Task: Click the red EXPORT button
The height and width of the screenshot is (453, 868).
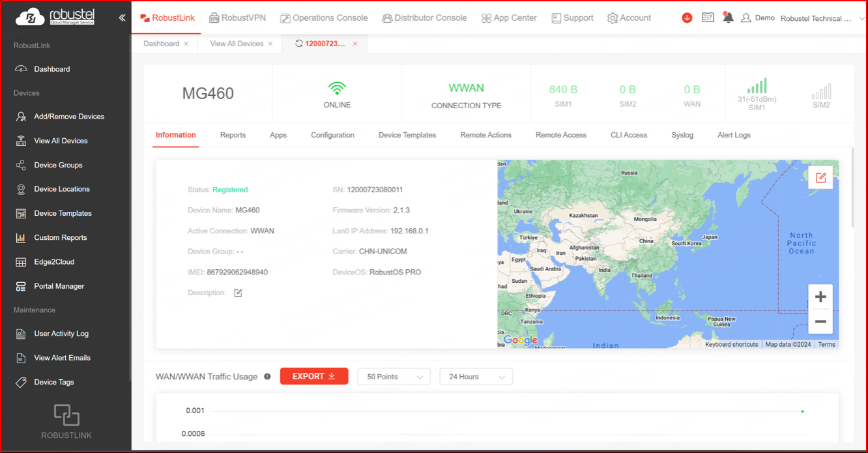Action: (314, 377)
